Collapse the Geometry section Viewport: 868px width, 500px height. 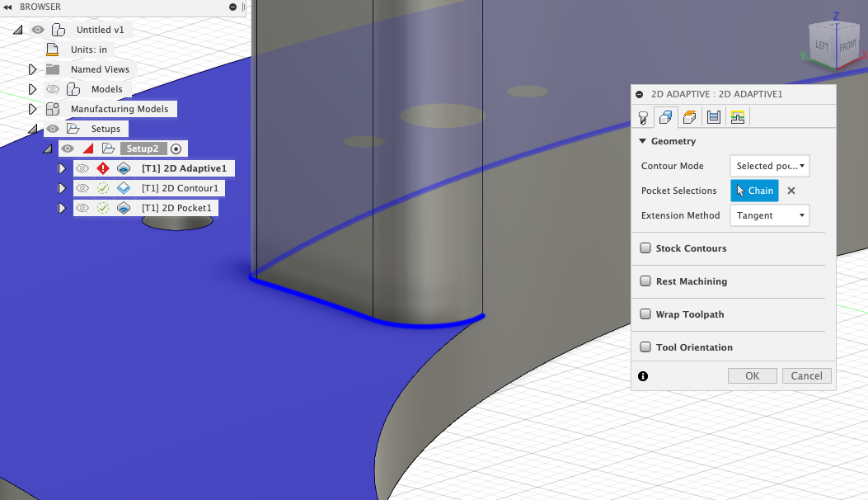643,141
